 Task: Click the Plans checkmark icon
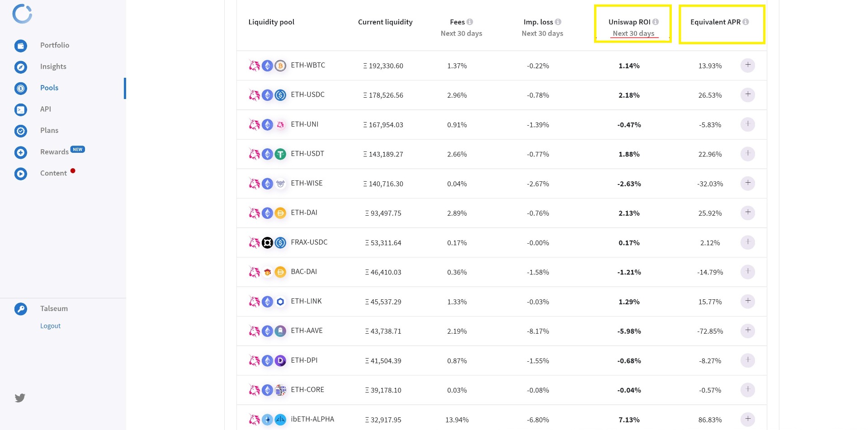[x=21, y=131]
